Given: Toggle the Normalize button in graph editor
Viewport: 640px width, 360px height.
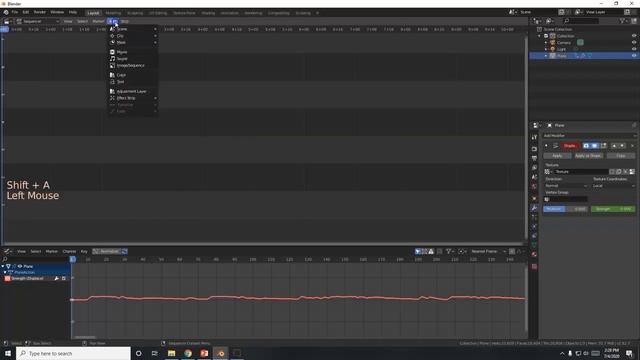Looking at the screenshot, I should click(x=106, y=251).
